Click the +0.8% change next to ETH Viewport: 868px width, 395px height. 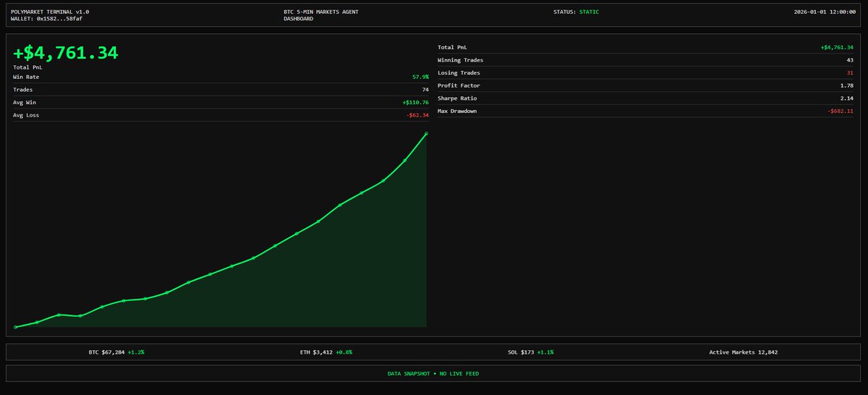[344, 352]
